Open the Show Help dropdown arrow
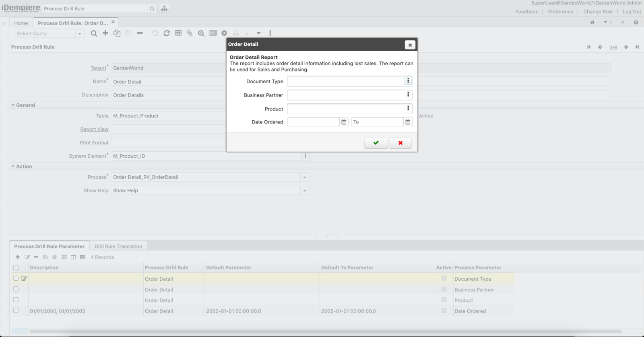Screen dimensions: 644x337 pyautogui.click(x=305, y=191)
